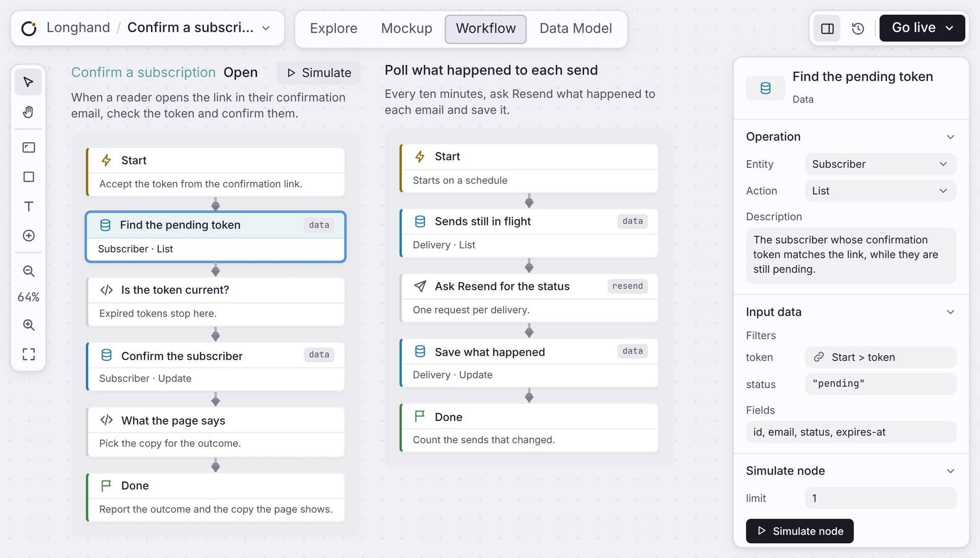The image size is (980, 558).
Task: Click the 'Expired tokens stop here.' text
Action: pos(158,313)
